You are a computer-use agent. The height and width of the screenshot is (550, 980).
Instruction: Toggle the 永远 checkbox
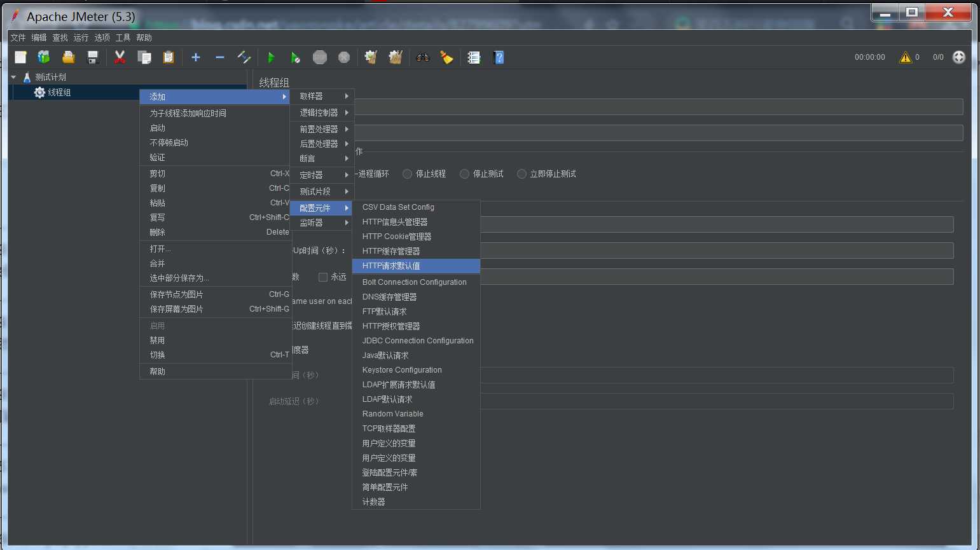click(x=323, y=277)
